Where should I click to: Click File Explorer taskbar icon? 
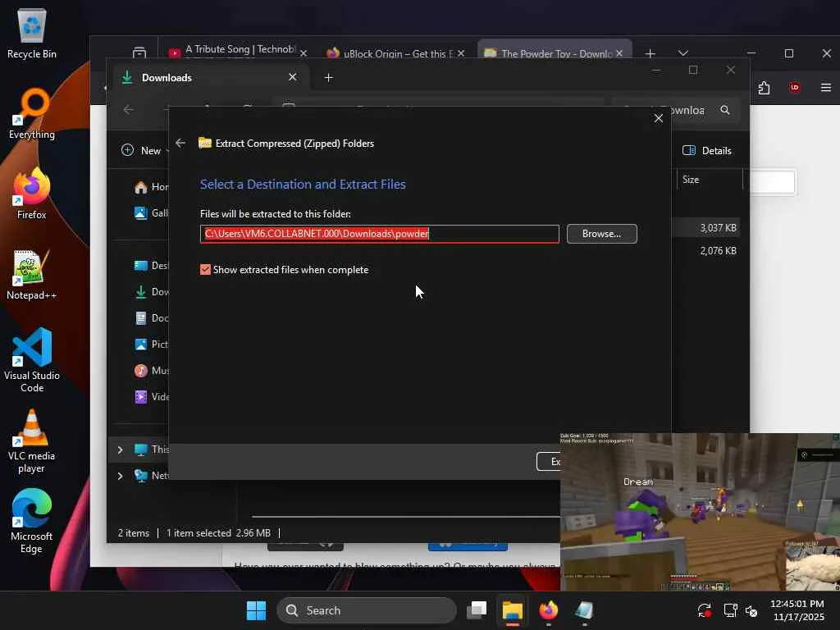tap(512, 610)
